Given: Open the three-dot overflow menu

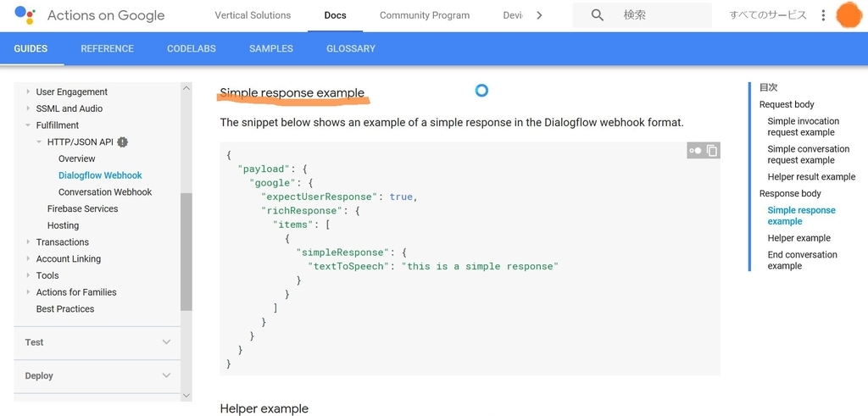Looking at the screenshot, I should point(823,15).
